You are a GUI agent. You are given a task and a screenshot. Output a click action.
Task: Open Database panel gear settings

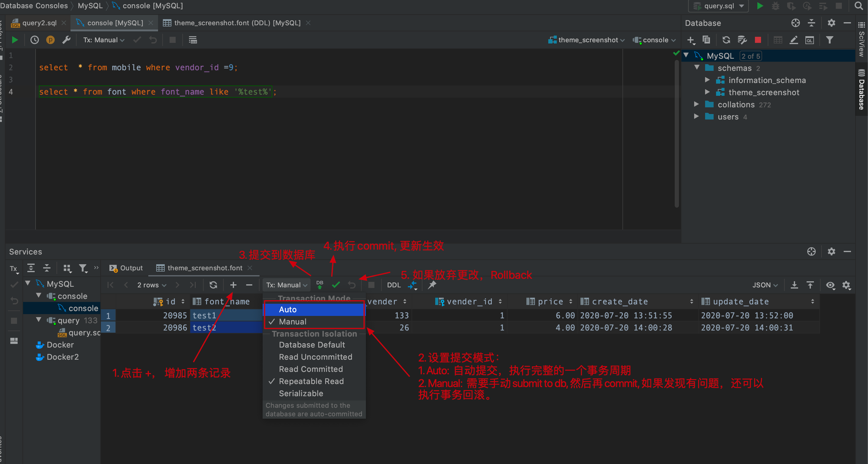[831, 23]
